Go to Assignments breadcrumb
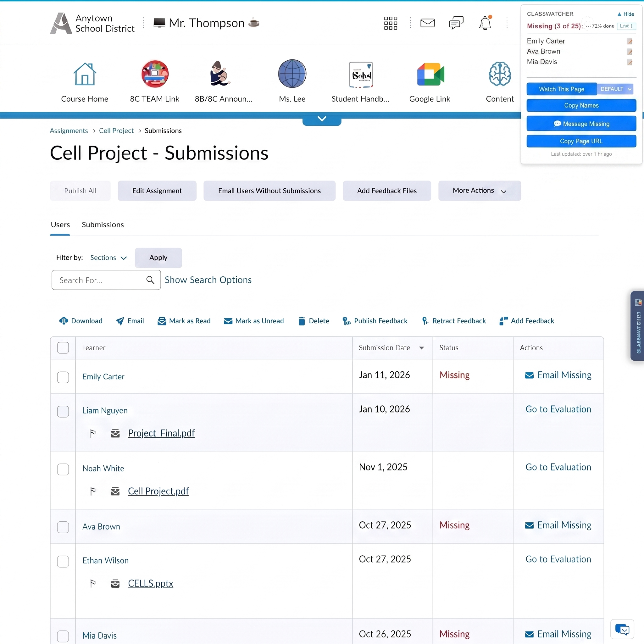The height and width of the screenshot is (644, 644). [x=69, y=131]
